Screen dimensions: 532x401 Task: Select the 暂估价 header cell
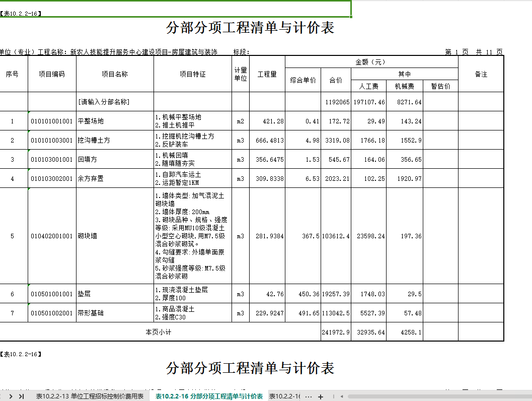[441, 86]
